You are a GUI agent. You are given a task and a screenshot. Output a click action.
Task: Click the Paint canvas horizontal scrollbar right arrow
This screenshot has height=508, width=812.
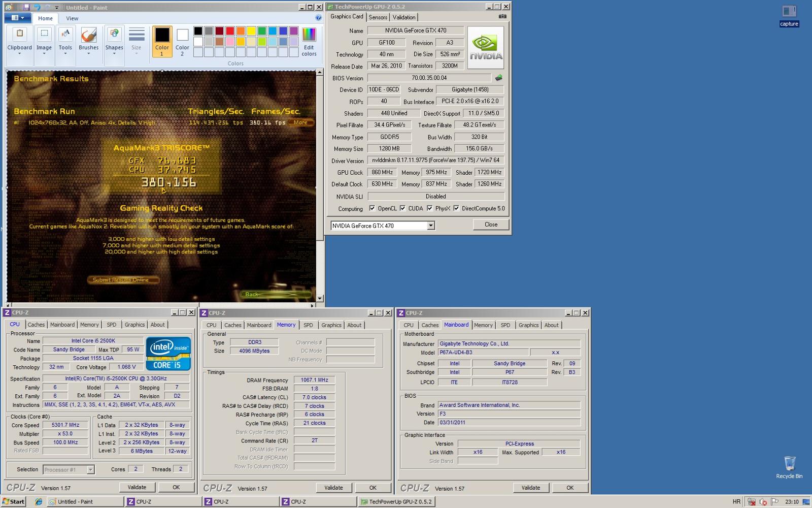coord(312,305)
